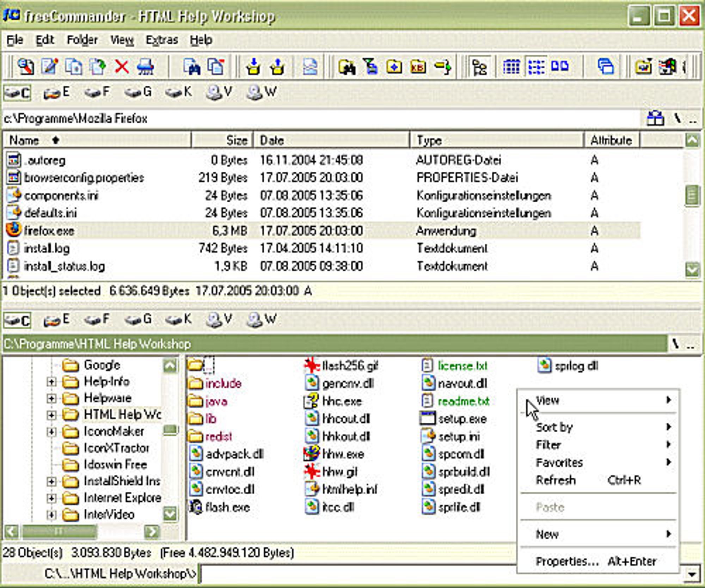Open the DOS box toolbar icon
This screenshot has width=705, height=588.
[643, 66]
